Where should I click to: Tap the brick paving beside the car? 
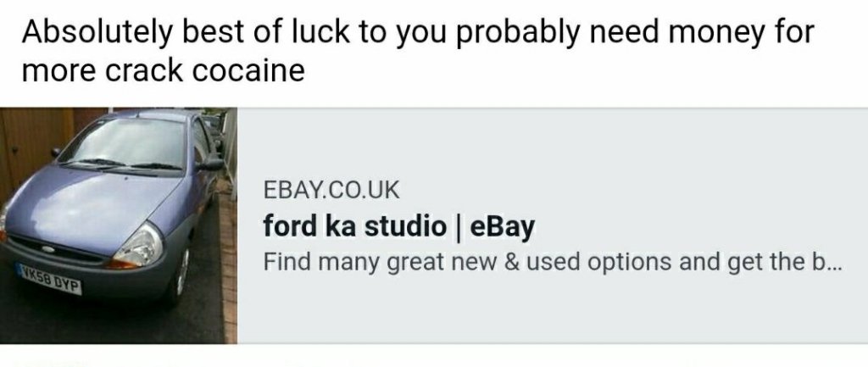227,265
